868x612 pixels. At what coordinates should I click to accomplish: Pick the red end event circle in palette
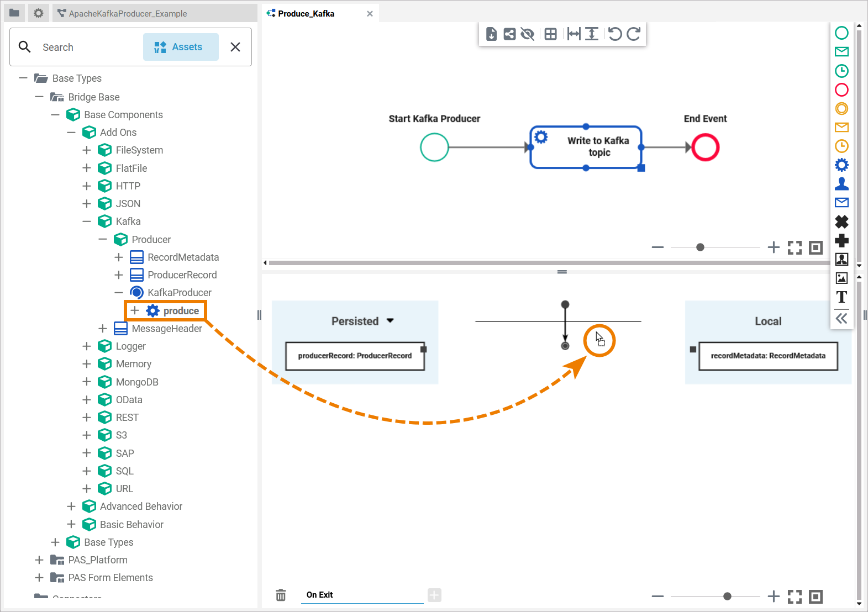(841, 89)
